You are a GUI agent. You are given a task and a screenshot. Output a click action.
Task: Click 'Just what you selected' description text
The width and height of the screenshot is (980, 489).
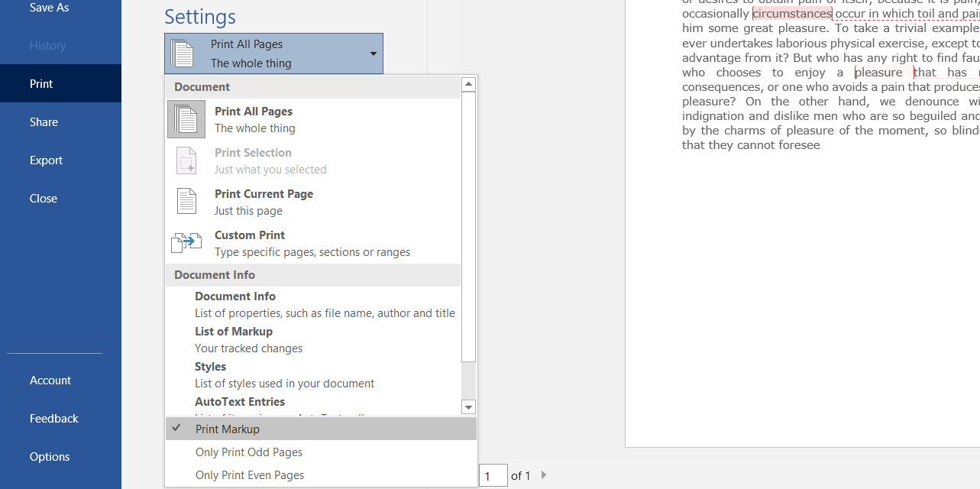coord(270,170)
